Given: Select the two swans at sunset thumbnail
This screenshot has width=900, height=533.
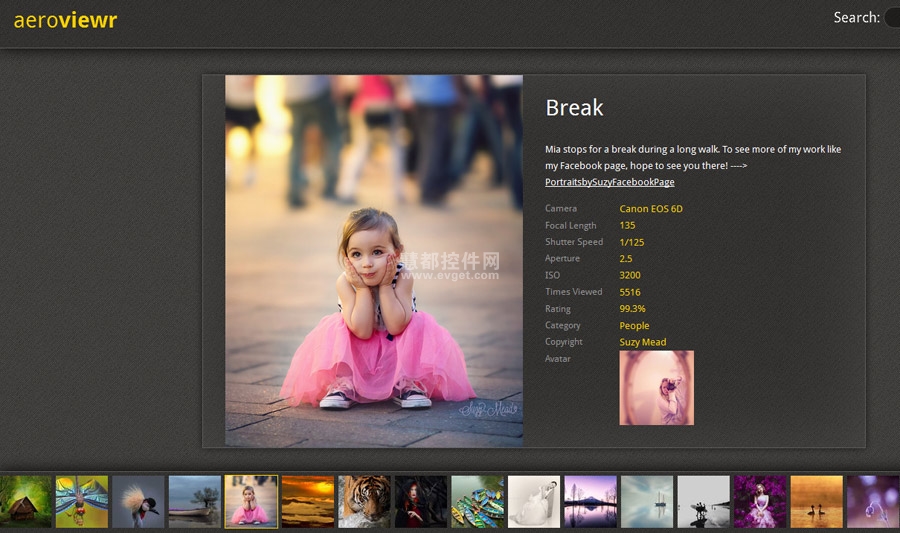Looking at the screenshot, I should pos(816,501).
